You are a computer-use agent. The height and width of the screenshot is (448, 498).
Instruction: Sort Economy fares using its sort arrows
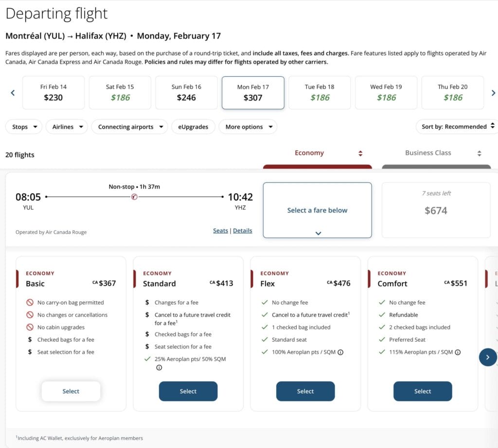pyautogui.click(x=360, y=154)
